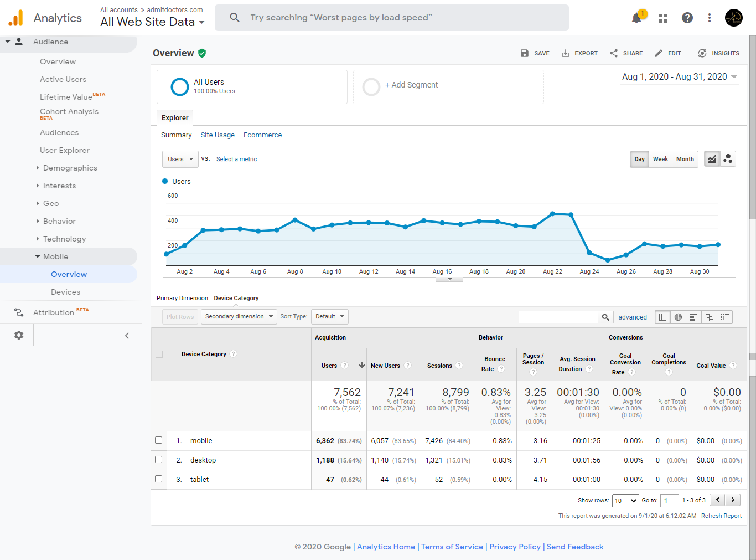Open the Secondary dimension dropdown
756x560 pixels.
[x=239, y=317]
